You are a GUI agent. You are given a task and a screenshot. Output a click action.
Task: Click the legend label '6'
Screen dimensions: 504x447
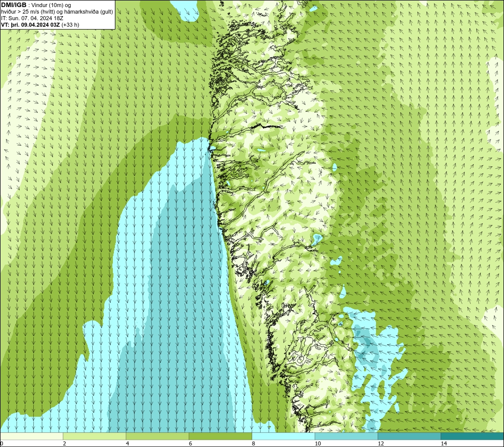[x=191, y=443]
